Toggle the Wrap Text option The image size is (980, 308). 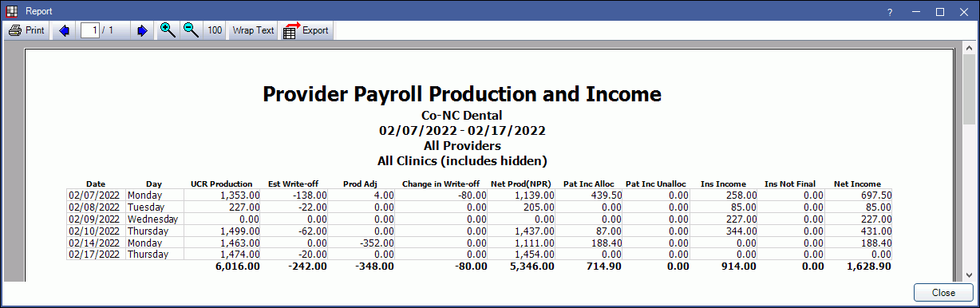tap(252, 30)
